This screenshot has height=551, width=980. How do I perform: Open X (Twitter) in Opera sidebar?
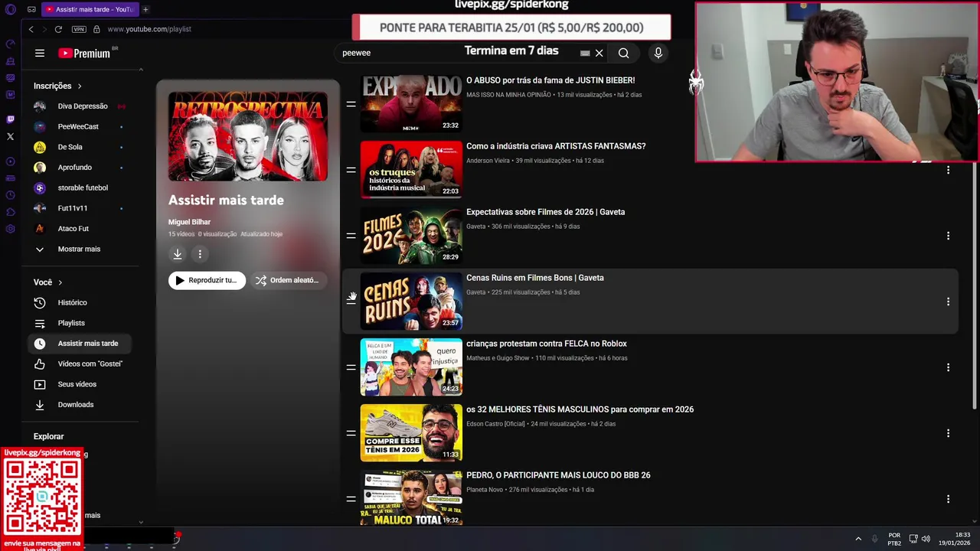tap(10, 136)
